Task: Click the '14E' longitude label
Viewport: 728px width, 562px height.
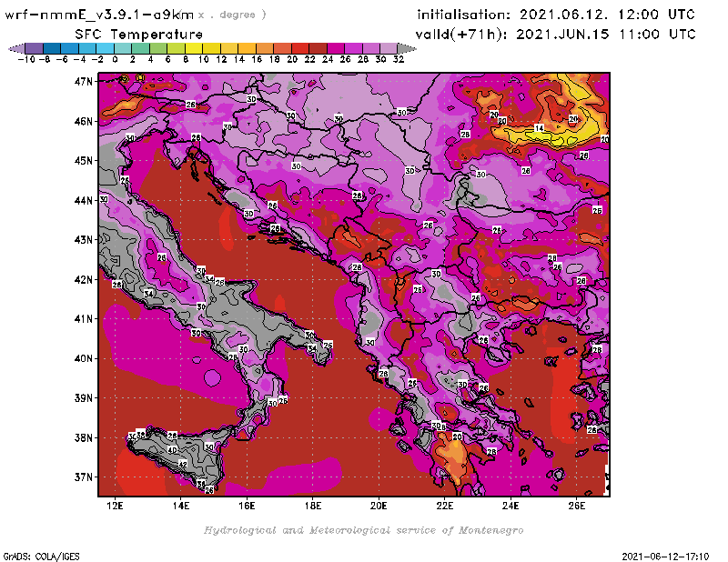Action: click(x=180, y=506)
